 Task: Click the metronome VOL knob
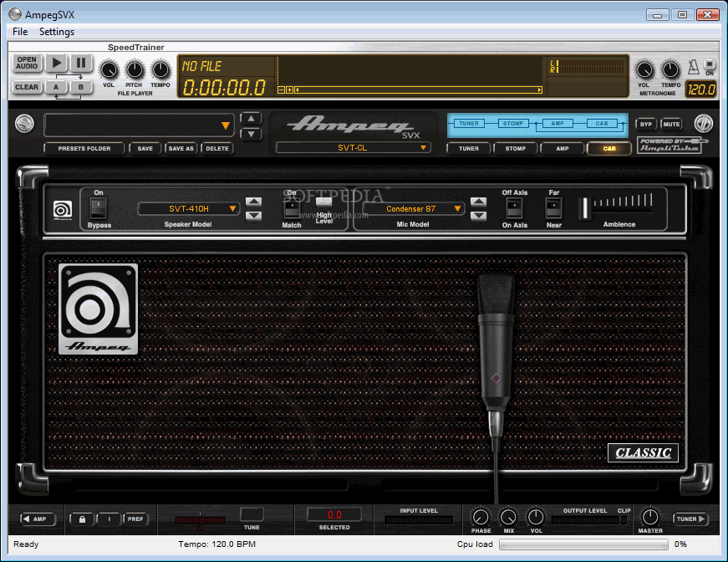click(x=644, y=70)
